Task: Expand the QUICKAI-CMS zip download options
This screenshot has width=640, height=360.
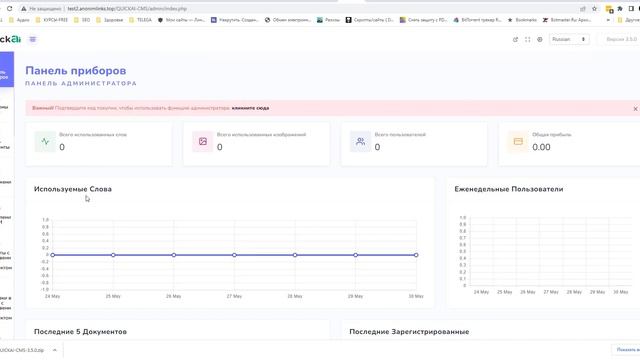Action: click(55, 350)
